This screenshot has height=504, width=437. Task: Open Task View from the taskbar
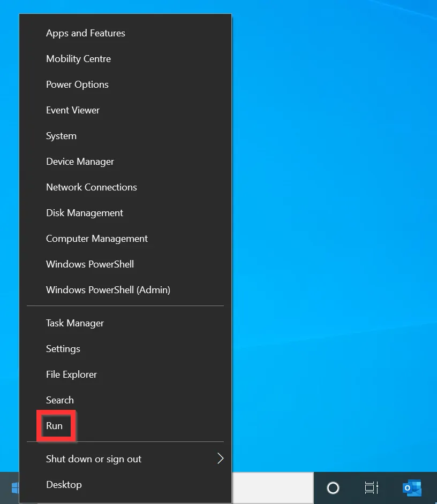click(372, 488)
